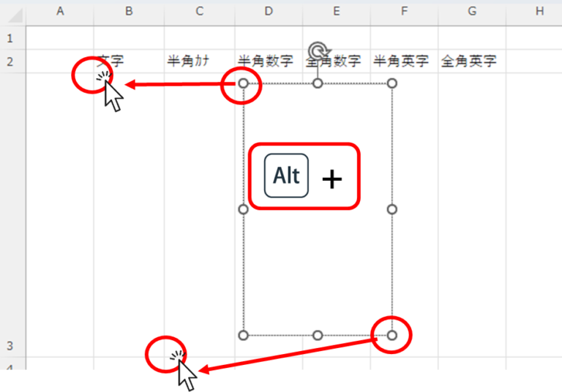Select empty cell H2
The width and height of the screenshot is (562, 392).
pyautogui.click(x=534, y=61)
